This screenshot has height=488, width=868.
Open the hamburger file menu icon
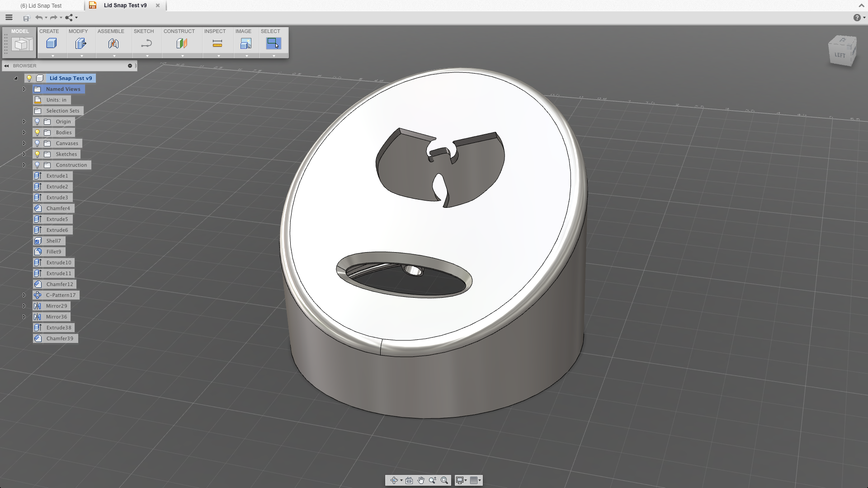click(9, 18)
